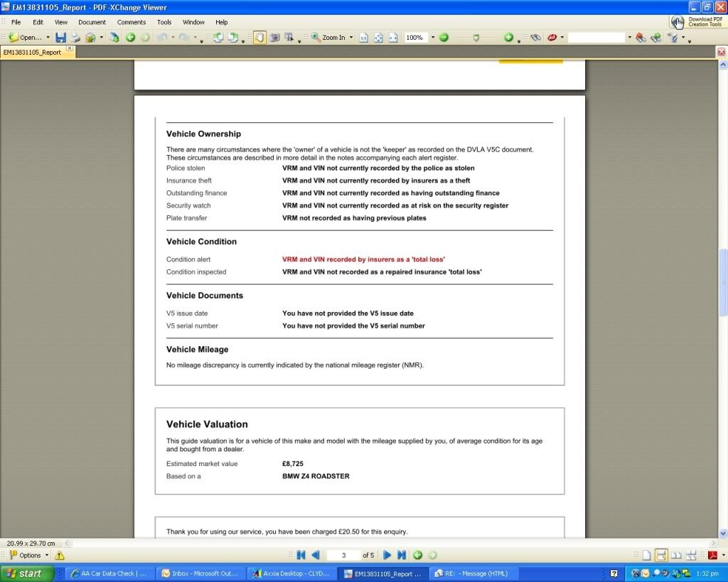Click the Windows start button

pos(26,573)
